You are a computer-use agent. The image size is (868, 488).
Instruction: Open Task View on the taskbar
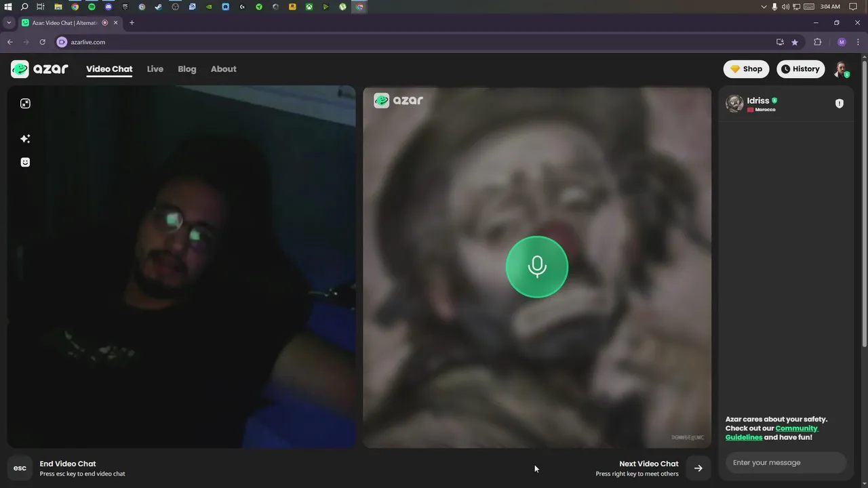[x=41, y=7]
